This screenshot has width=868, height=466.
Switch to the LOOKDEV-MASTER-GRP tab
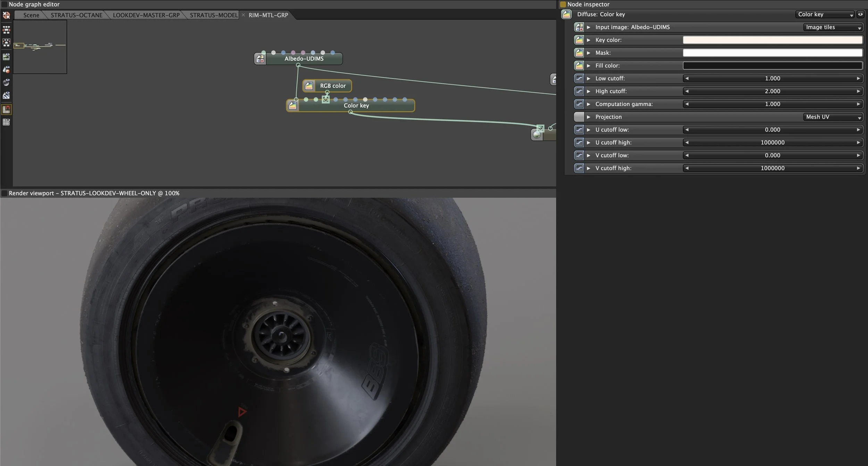coord(146,15)
